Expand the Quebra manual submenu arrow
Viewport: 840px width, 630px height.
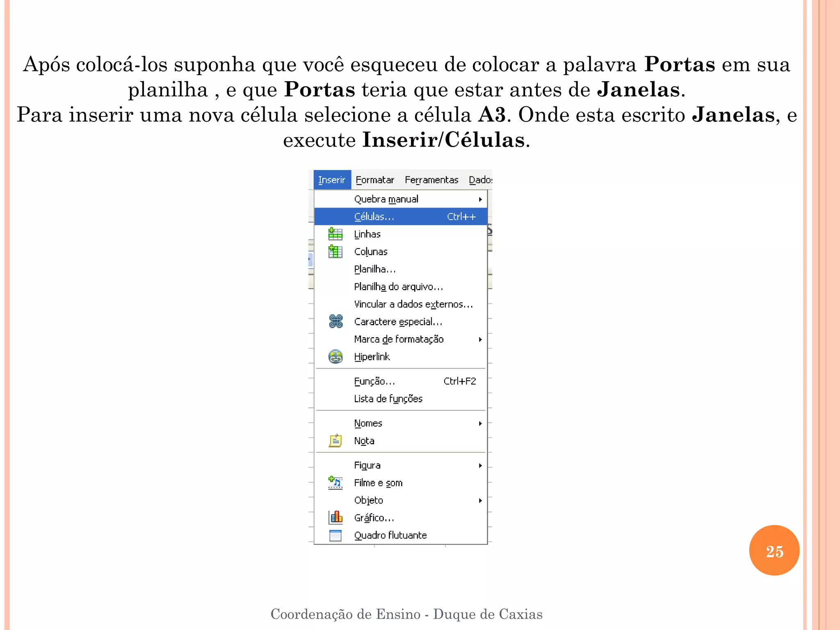[x=480, y=199]
